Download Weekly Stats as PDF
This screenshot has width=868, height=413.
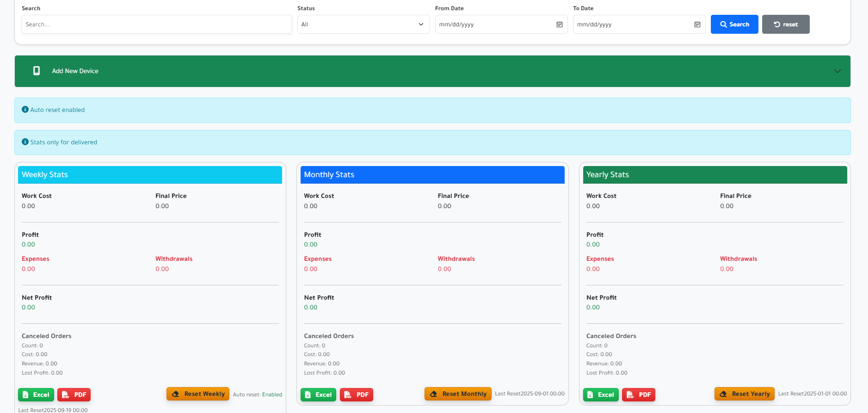click(x=74, y=395)
